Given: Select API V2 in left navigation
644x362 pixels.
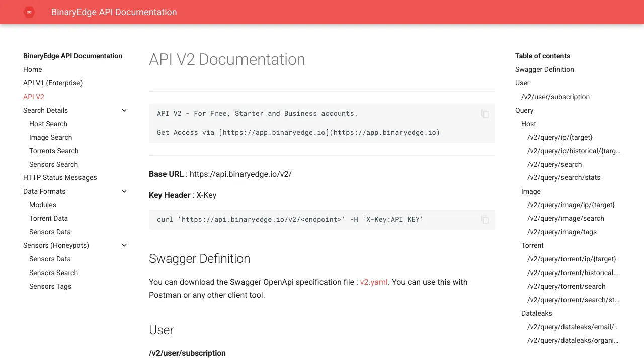Looking at the screenshot, I should [x=34, y=97].
